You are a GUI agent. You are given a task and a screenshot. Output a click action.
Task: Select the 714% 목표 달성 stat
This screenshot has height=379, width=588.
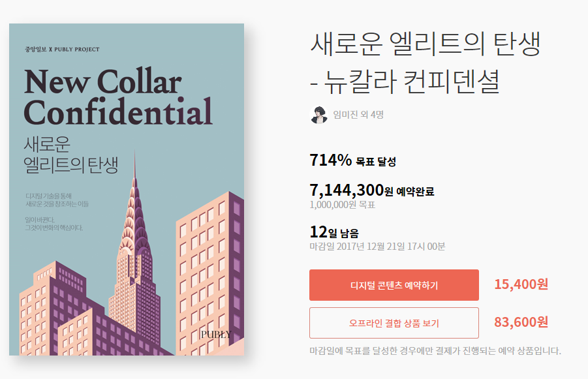pos(354,159)
